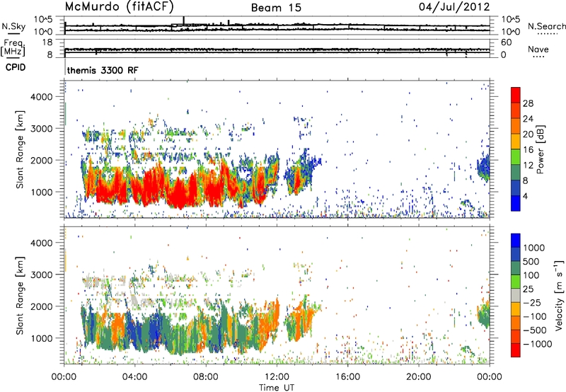This screenshot has width=566, height=392.
Task: Click the -25 label on Velocity colorbar
Action: [x=532, y=303]
